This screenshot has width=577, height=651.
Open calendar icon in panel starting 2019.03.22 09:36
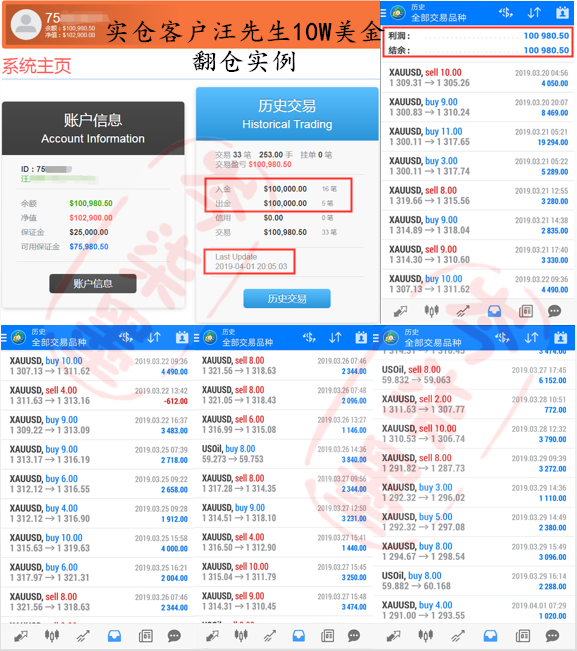coord(182,338)
